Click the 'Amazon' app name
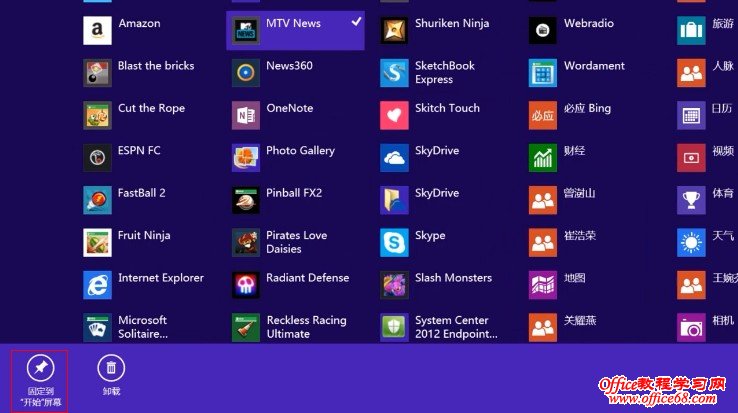738x413 pixels. pyautogui.click(x=139, y=23)
